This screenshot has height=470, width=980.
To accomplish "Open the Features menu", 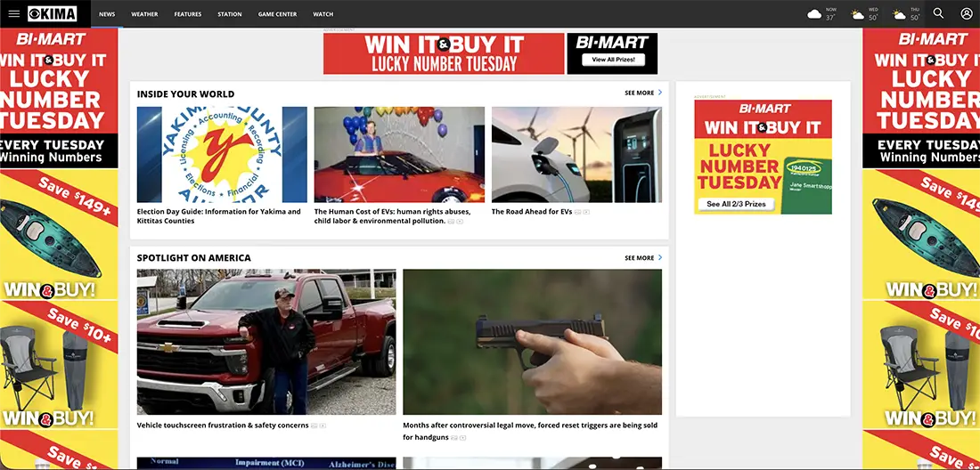I will [x=187, y=13].
